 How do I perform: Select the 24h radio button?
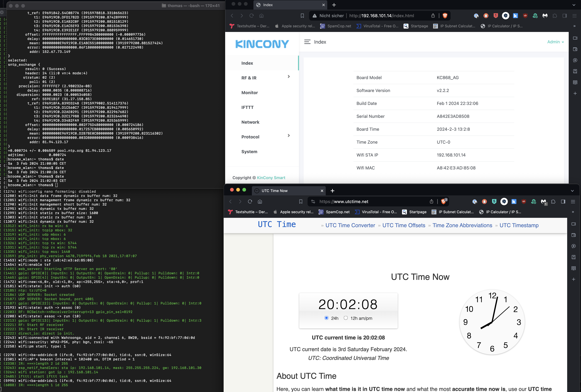(326, 318)
